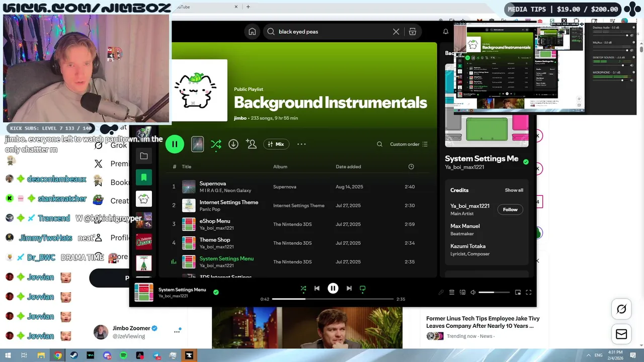
Task: Open Chrome from the taskbar
Action: point(58,355)
